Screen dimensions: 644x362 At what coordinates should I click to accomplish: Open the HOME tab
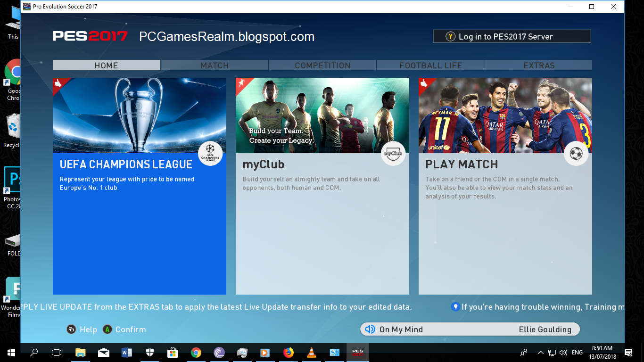click(107, 65)
